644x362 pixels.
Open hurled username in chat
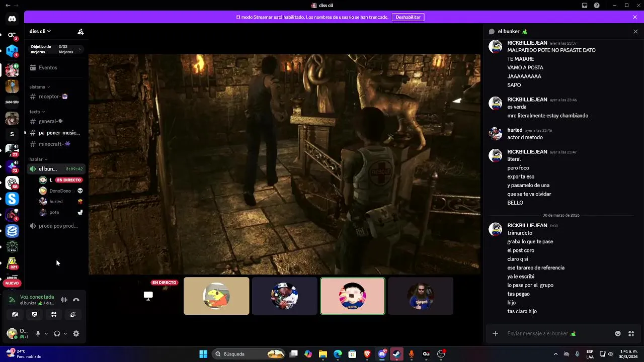(515, 130)
